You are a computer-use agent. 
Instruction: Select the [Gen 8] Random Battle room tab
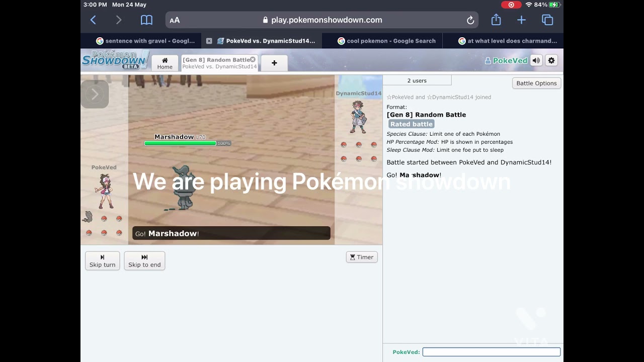(x=219, y=63)
